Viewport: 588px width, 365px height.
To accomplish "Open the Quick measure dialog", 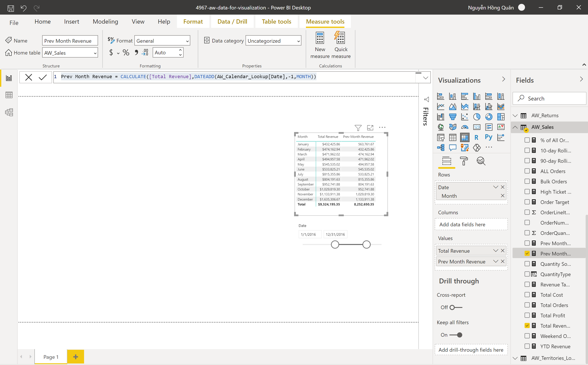I will coord(341,45).
